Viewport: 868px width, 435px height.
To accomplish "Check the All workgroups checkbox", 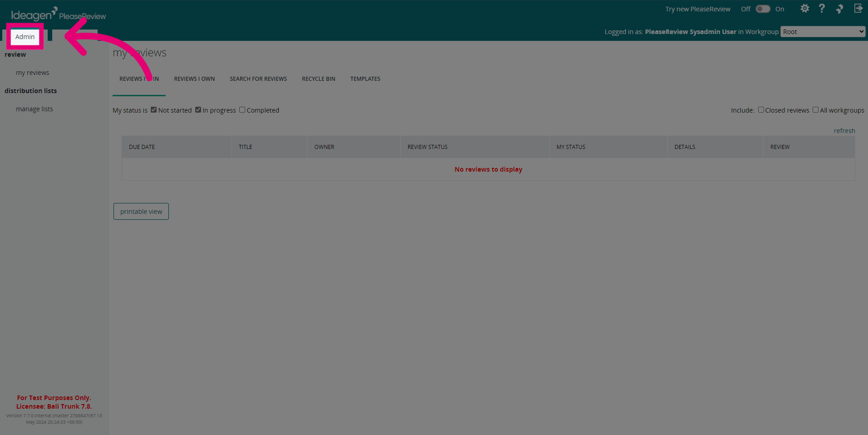I will click(816, 110).
